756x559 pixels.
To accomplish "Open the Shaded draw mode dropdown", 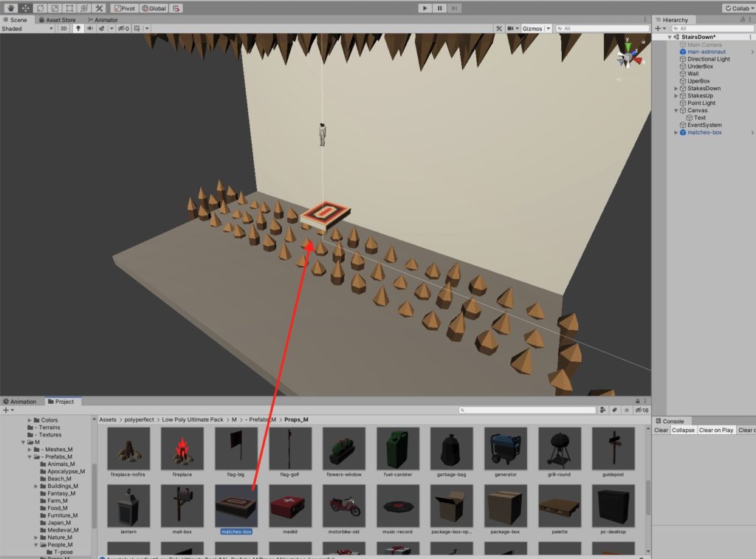I will coord(27,29).
